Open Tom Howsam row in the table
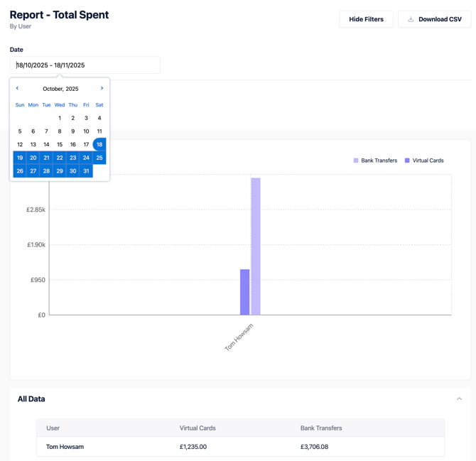Screen dimensions: 476x461 coord(65,447)
